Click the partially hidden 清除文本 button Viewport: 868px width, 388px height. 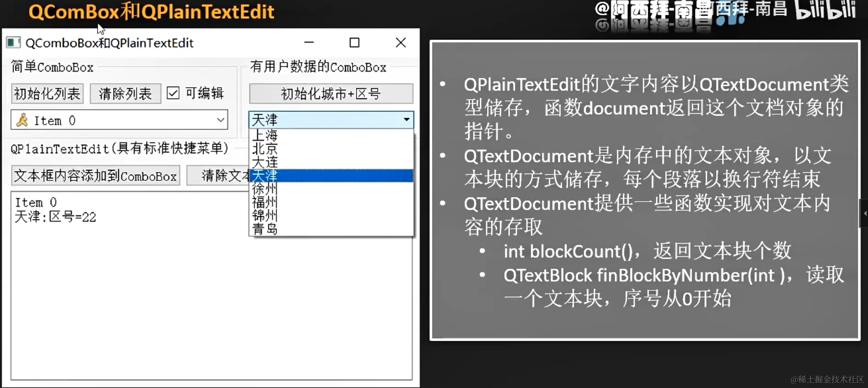tap(218, 176)
